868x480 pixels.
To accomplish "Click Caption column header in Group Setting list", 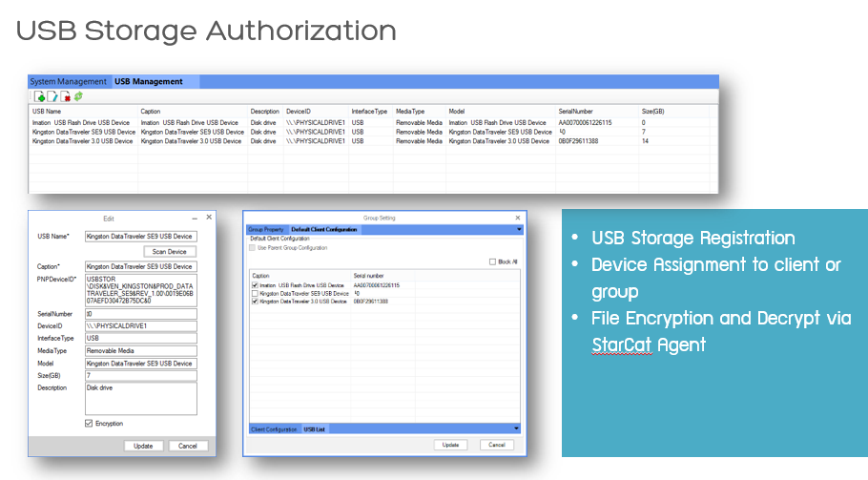I will click(x=260, y=276).
